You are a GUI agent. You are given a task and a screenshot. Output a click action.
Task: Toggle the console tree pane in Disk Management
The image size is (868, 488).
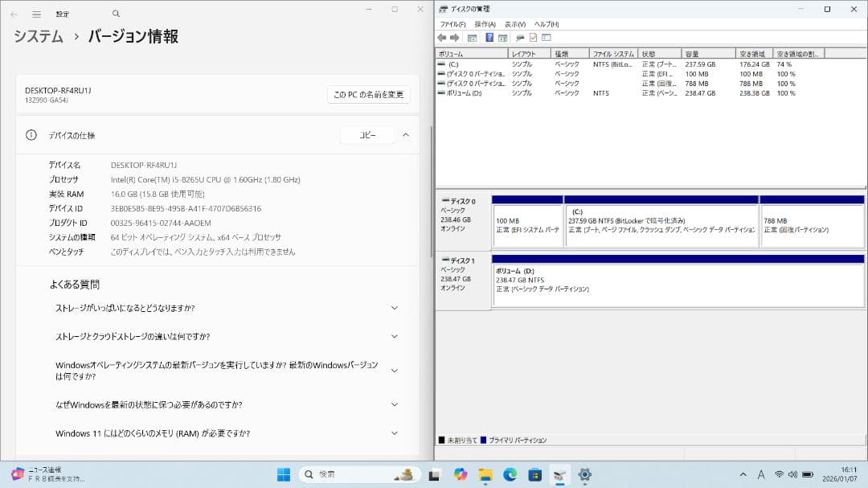click(472, 37)
